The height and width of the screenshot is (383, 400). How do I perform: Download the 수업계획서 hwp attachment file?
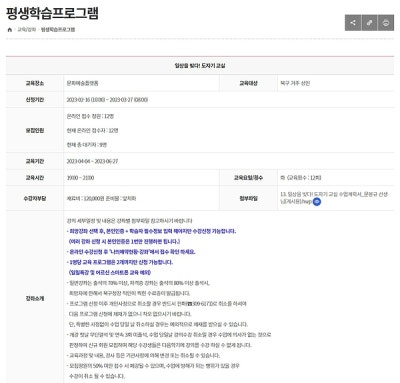[334, 198]
